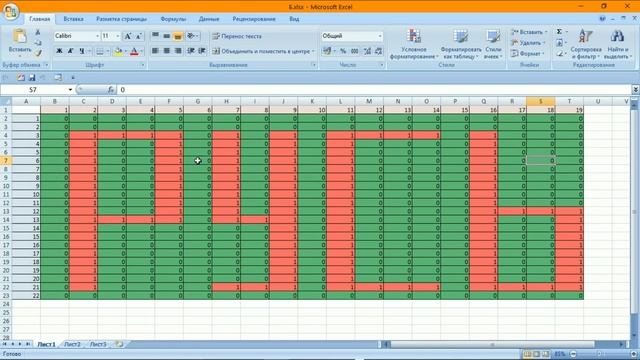Click the formula bar showing 0
640x360 pixels.
374,90
